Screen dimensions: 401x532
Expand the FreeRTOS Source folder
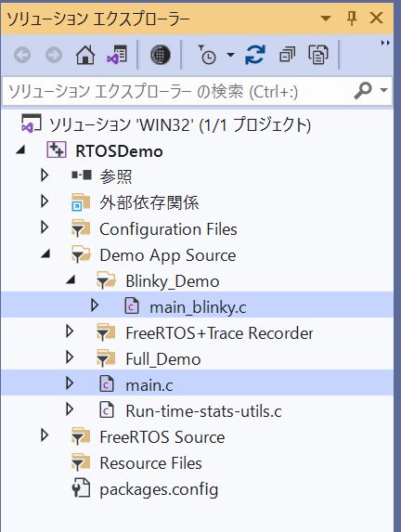45,435
